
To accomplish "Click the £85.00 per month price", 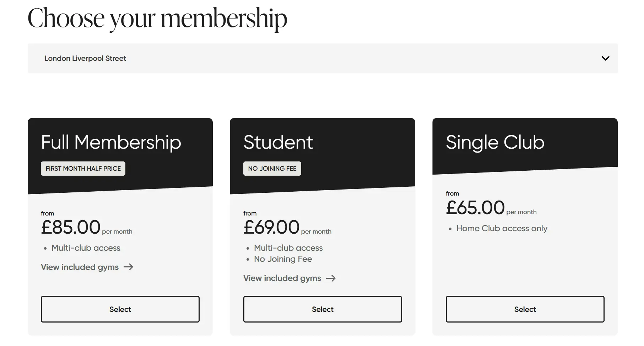I will [71, 227].
